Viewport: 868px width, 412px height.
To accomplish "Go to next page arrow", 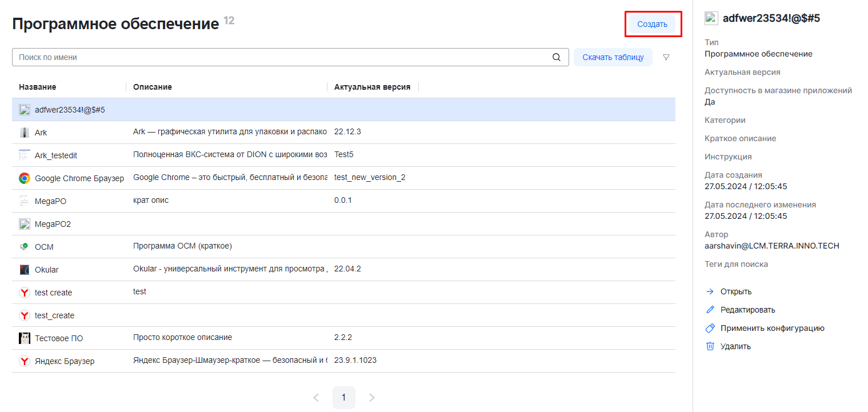I will 371,398.
